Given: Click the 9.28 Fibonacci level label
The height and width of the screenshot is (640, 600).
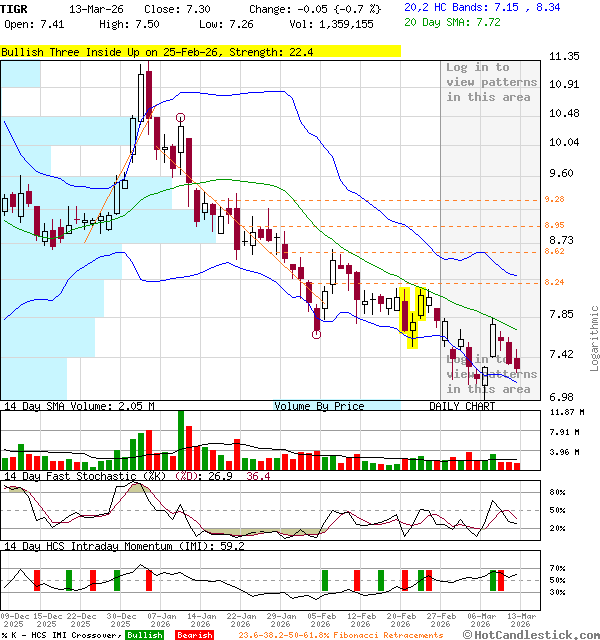Looking at the screenshot, I should pyautogui.click(x=554, y=200).
